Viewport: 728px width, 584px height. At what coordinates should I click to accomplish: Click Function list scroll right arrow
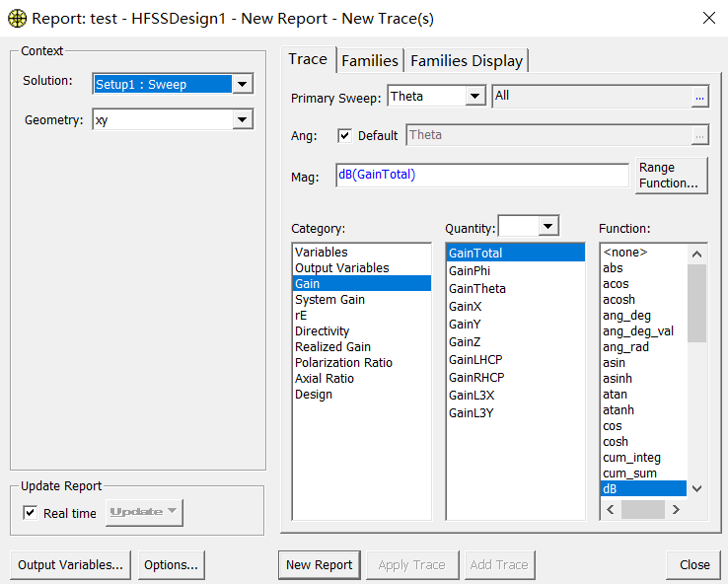(x=676, y=510)
